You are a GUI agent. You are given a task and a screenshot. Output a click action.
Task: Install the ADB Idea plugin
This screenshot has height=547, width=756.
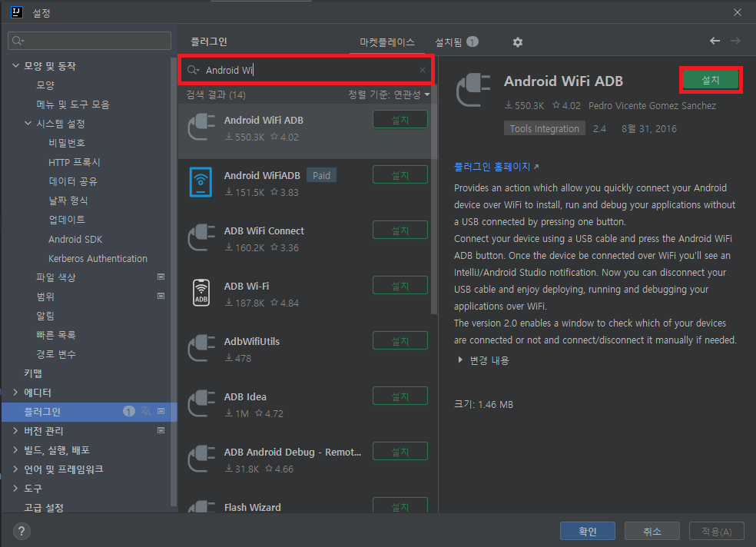tap(400, 396)
